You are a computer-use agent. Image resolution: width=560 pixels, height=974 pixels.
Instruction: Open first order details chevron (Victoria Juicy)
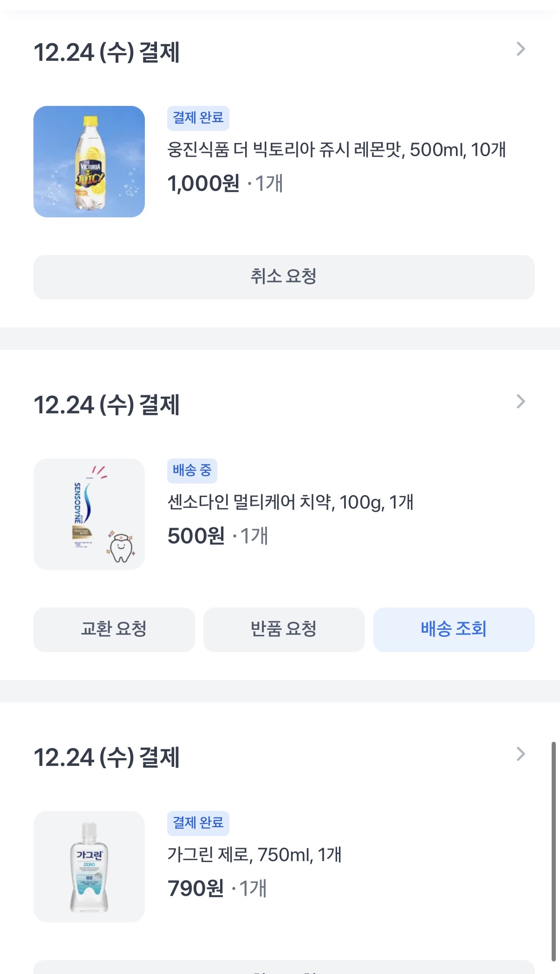coord(521,49)
